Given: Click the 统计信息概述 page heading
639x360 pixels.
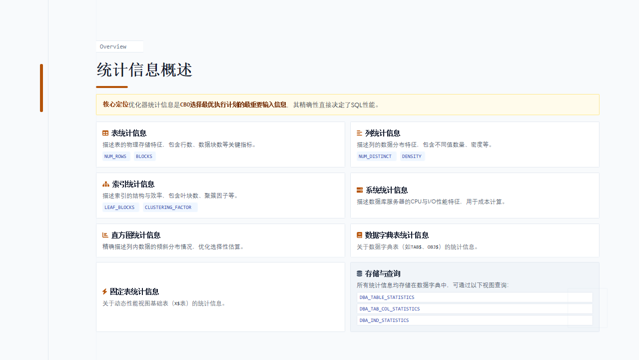Looking at the screenshot, I should [x=144, y=70].
